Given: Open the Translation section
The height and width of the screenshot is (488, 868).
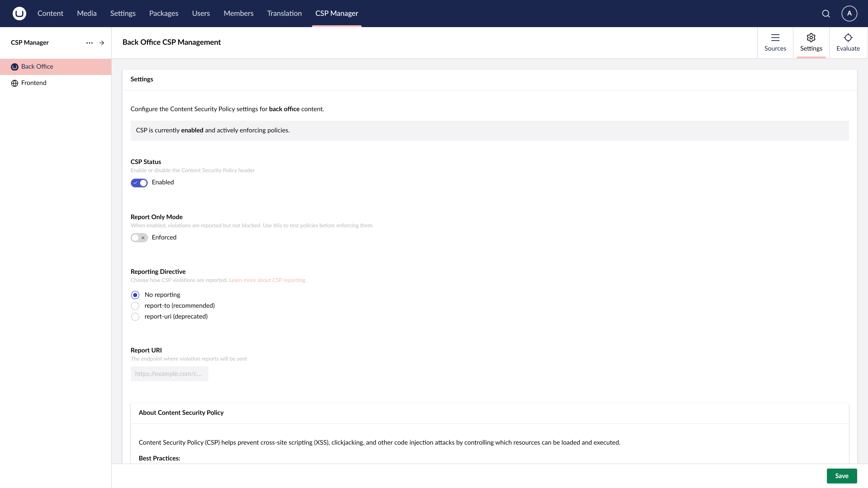Looking at the screenshot, I should [x=284, y=14].
